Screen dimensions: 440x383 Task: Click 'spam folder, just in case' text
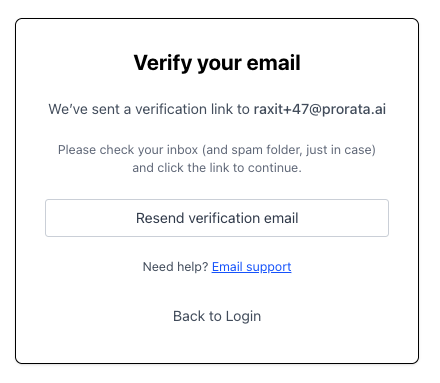click(301, 150)
